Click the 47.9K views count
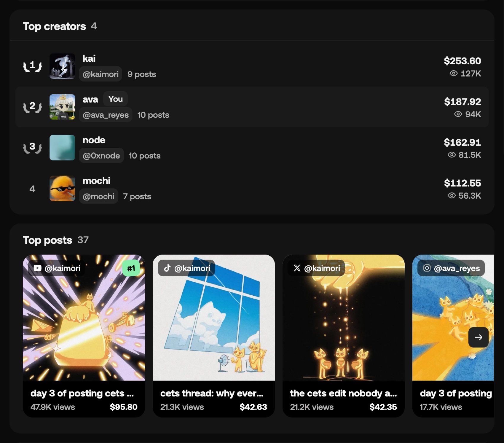The width and height of the screenshot is (504, 443). pos(52,407)
